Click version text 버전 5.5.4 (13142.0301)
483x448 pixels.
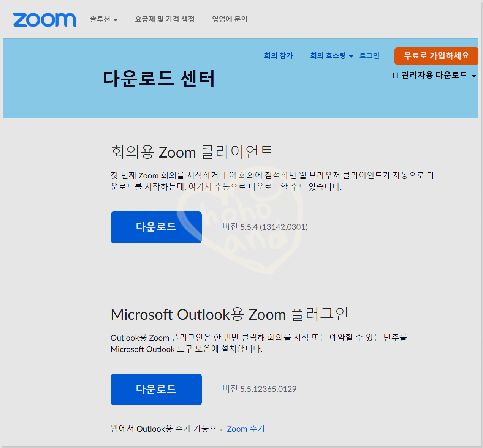(265, 227)
